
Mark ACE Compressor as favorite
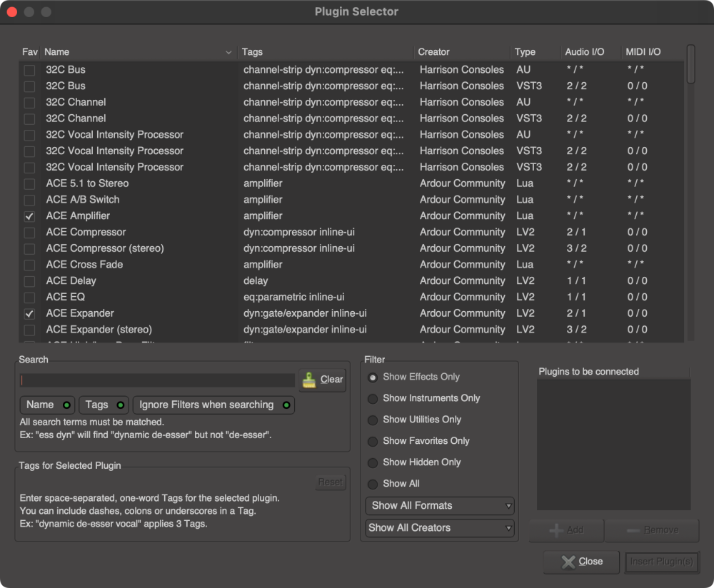tap(29, 233)
